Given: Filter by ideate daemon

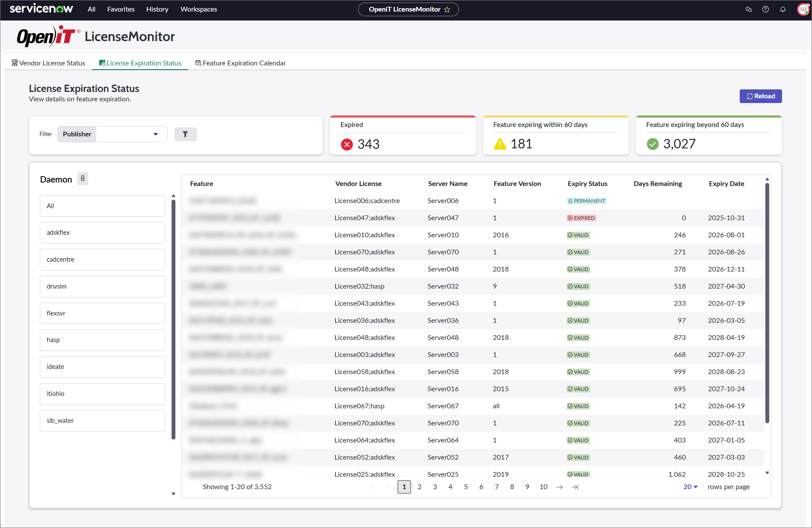Looking at the screenshot, I should (102, 367).
